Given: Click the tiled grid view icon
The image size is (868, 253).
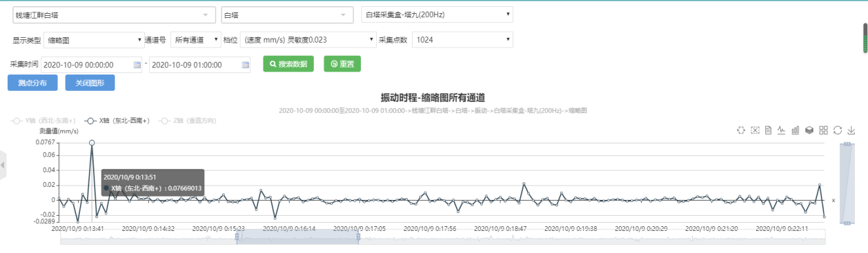Looking at the screenshot, I should 823,130.
